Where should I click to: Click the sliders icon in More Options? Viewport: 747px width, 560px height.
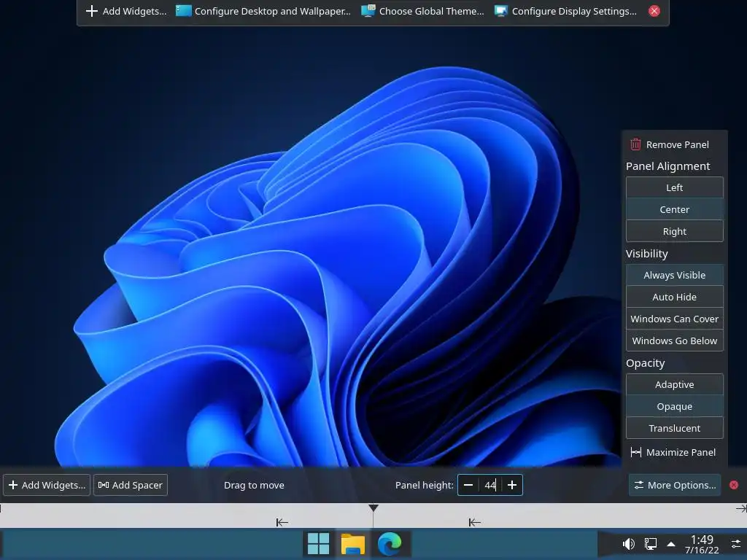pos(638,485)
